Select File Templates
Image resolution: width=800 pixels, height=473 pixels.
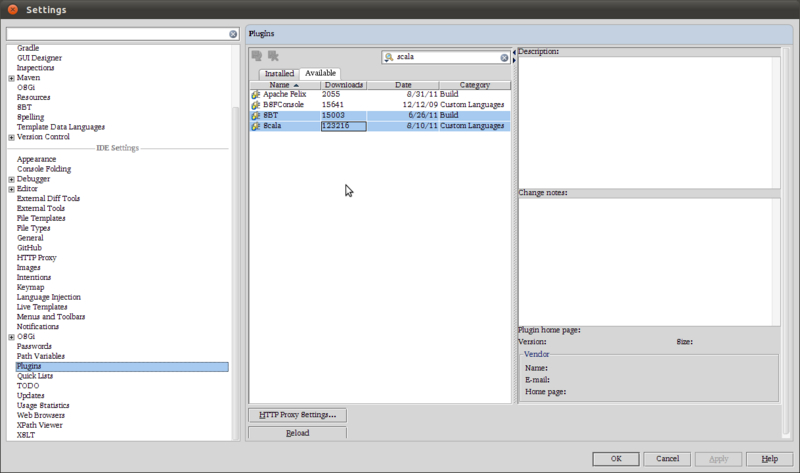click(x=41, y=218)
